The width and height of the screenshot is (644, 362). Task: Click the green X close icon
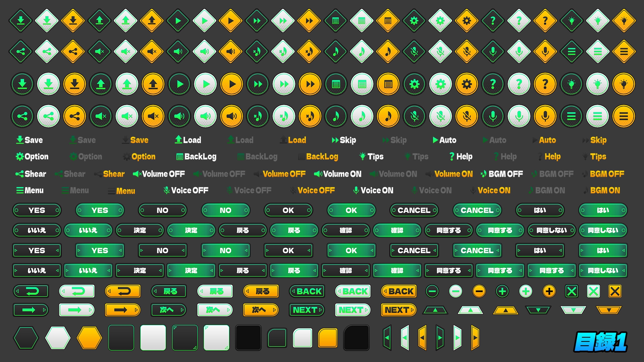click(572, 291)
